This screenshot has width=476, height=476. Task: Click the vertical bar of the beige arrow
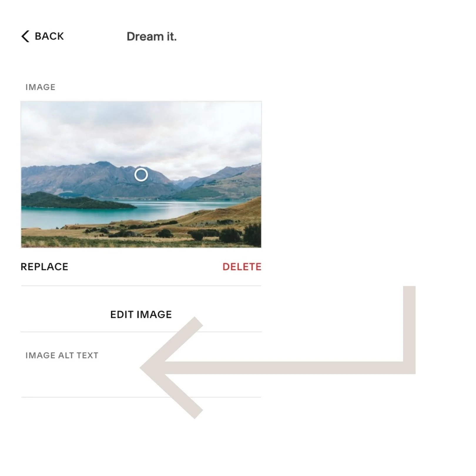[409, 330]
